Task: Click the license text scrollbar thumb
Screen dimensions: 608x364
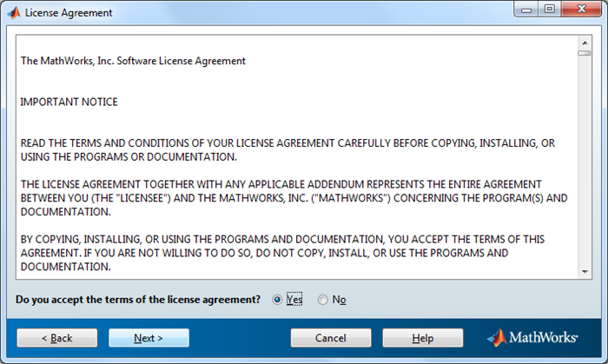Action: pos(585,51)
